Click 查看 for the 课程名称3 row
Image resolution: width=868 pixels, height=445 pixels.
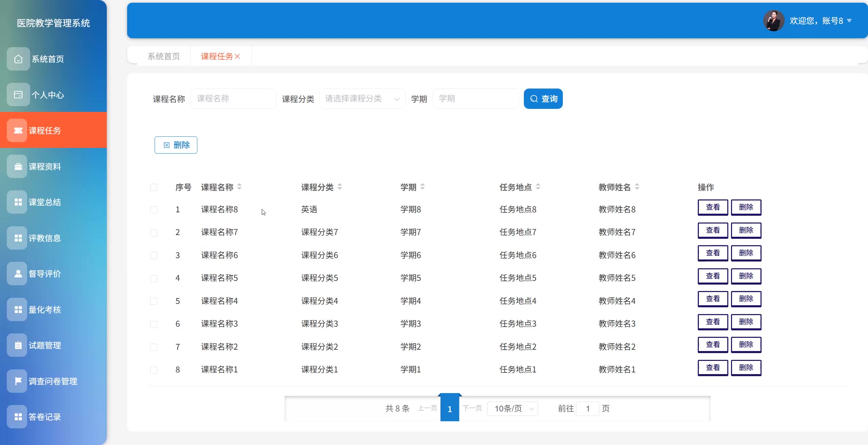[713, 322]
